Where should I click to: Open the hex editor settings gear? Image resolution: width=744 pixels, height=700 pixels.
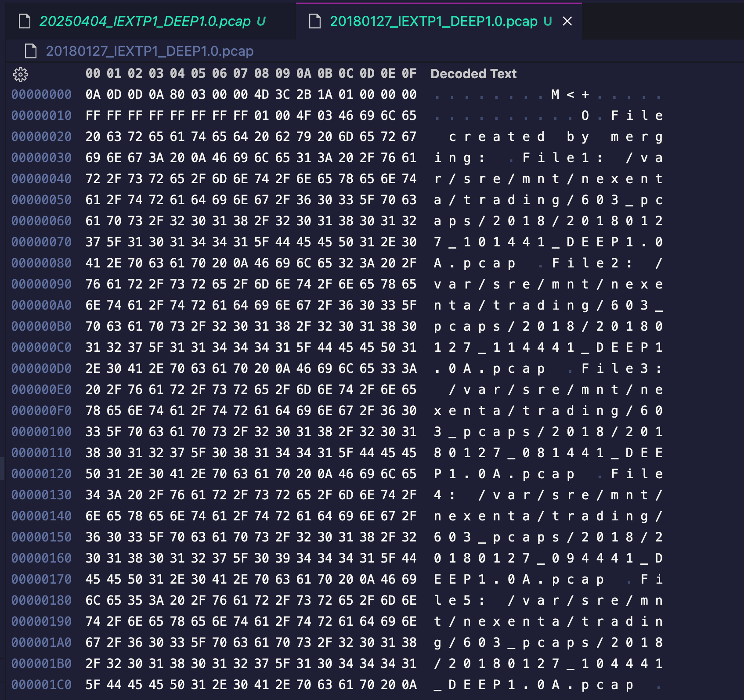coord(21,76)
